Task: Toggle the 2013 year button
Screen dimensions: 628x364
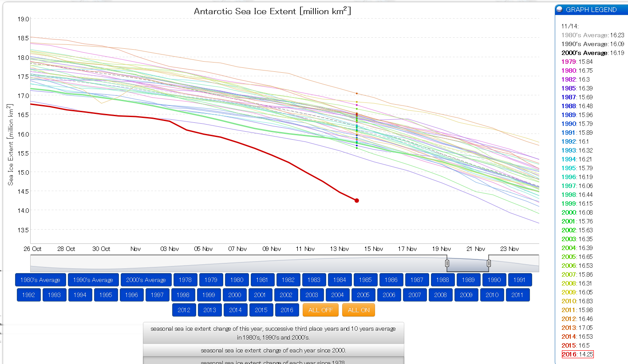Action: pos(209,310)
